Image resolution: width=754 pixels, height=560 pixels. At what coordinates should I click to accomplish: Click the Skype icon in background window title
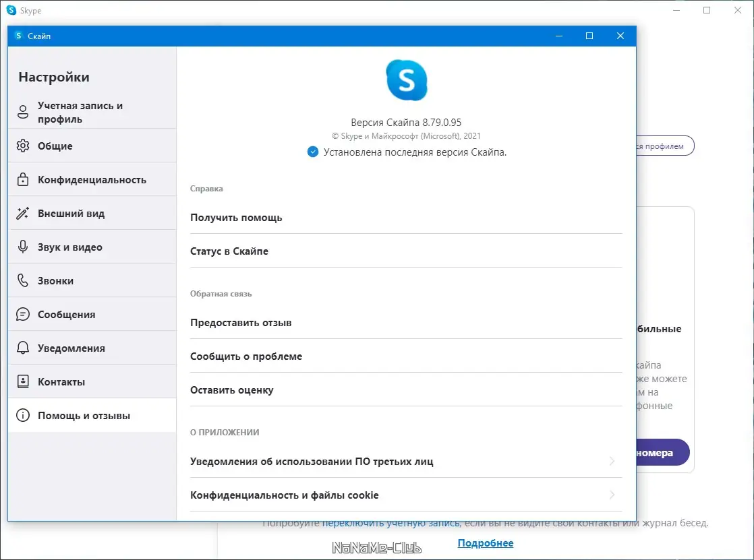pos(11,10)
